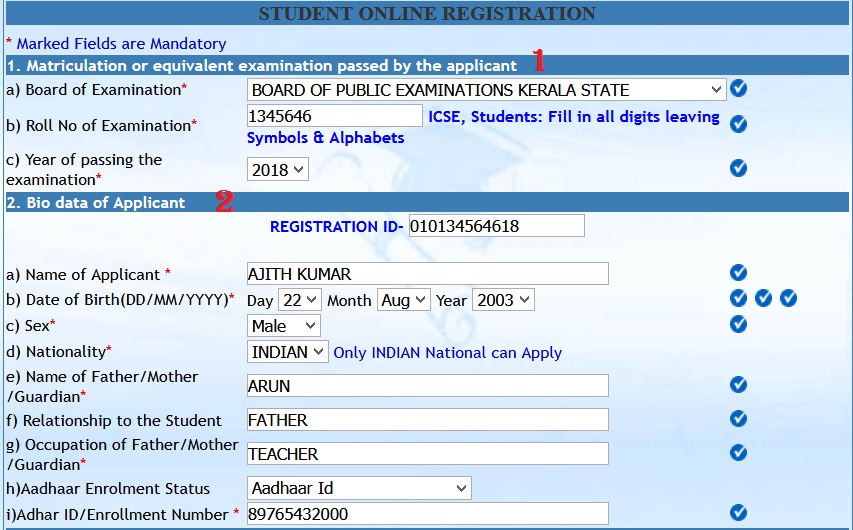Screen dimensions: 853x530
Task: Click the '2. Bio data of Applicant' heading
Action: tap(96, 202)
